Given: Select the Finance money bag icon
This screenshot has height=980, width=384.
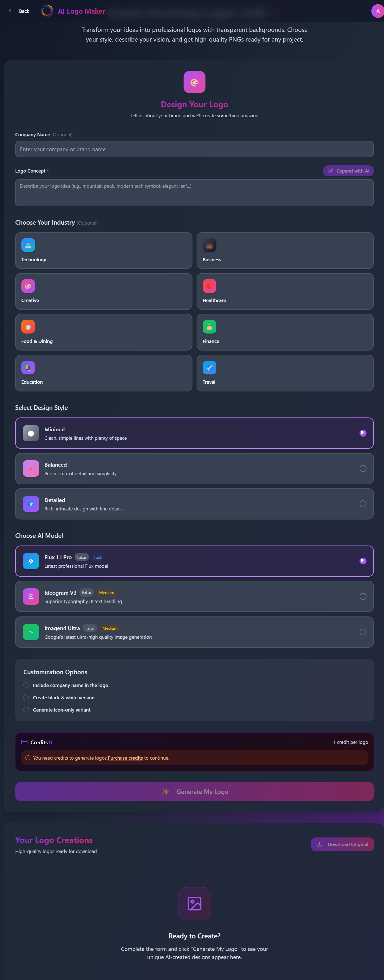Looking at the screenshot, I should 209,327.
